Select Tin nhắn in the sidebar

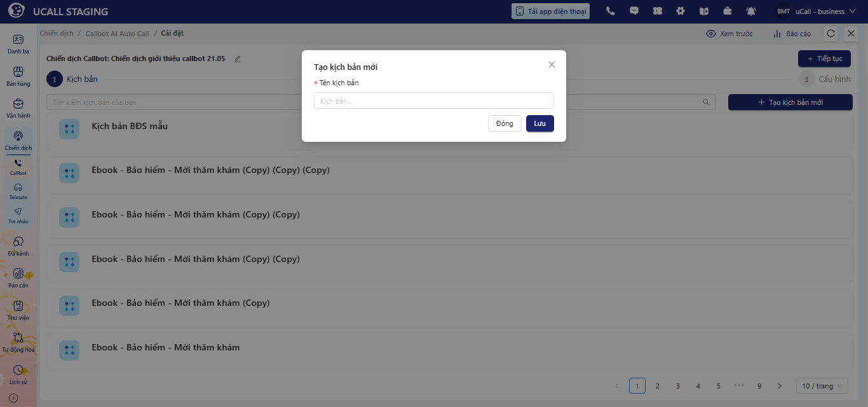click(x=18, y=216)
